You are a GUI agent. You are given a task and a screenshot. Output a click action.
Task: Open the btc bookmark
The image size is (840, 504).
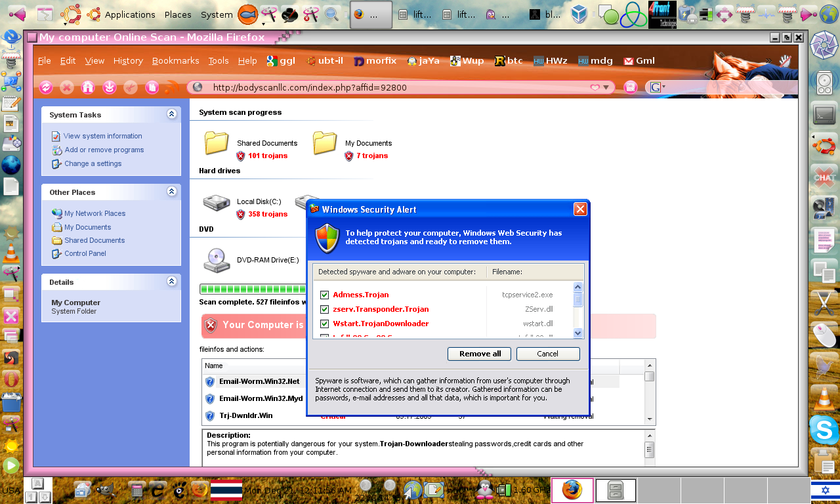pyautogui.click(x=509, y=61)
